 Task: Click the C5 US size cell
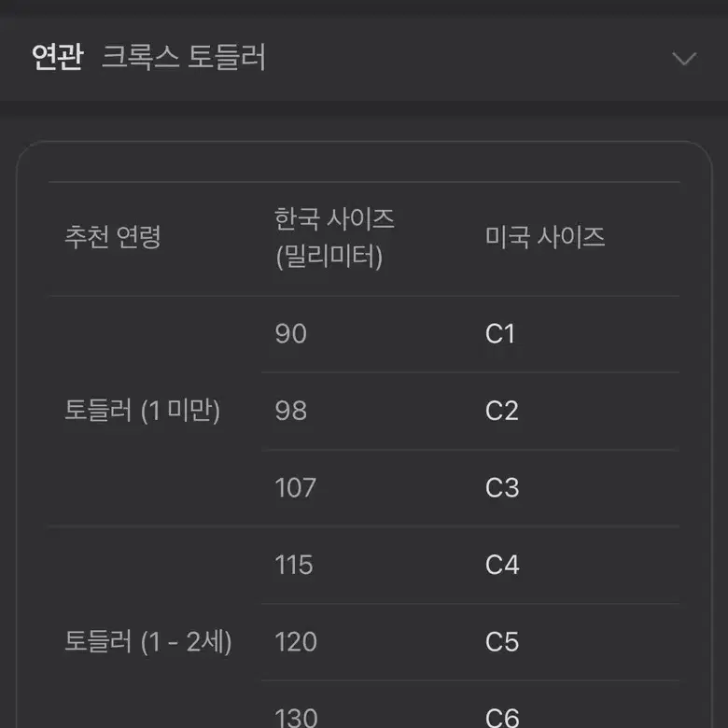501,641
